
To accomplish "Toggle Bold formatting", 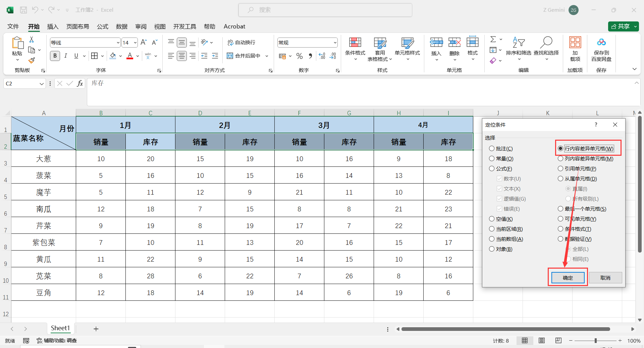I will point(55,56).
